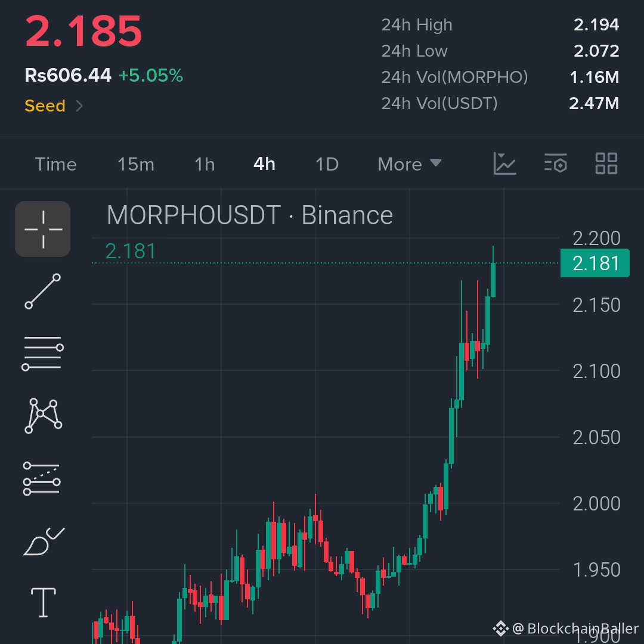Select the price projection lines tool
The width and height of the screenshot is (644, 644).
point(42,478)
